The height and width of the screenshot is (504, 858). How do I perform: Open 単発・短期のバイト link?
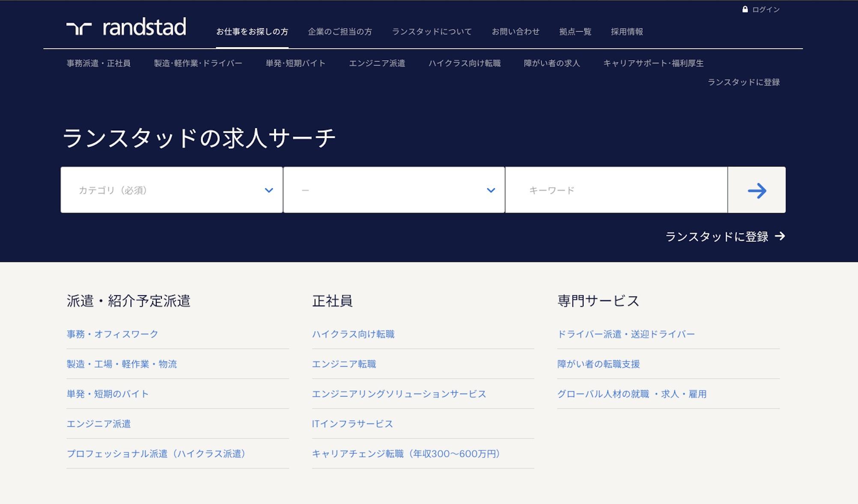pos(107,394)
